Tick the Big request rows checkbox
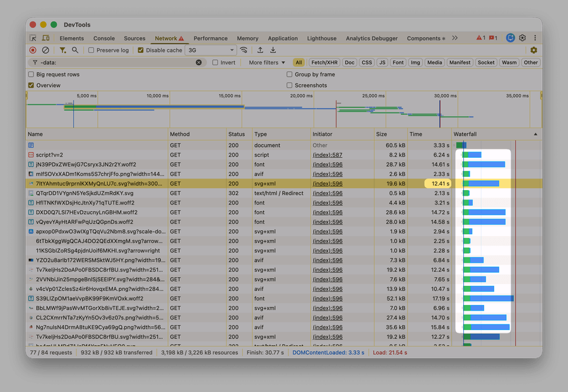 [31, 74]
